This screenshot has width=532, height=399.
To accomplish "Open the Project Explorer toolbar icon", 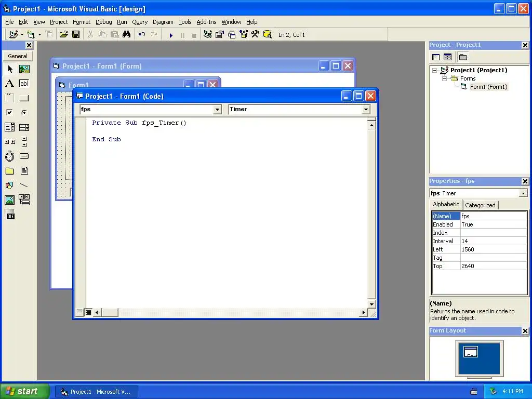I will pyautogui.click(x=208, y=35).
